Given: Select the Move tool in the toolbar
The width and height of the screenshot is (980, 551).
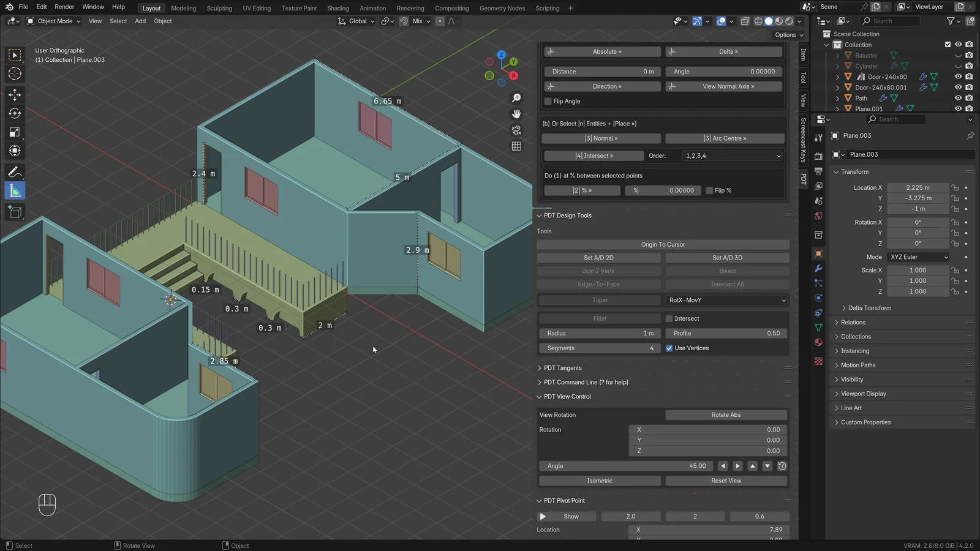Looking at the screenshot, I should (x=15, y=95).
